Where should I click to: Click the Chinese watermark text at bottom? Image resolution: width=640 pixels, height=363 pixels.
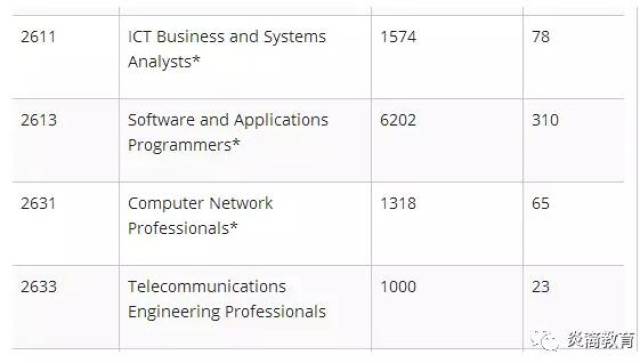(x=601, y=340)
